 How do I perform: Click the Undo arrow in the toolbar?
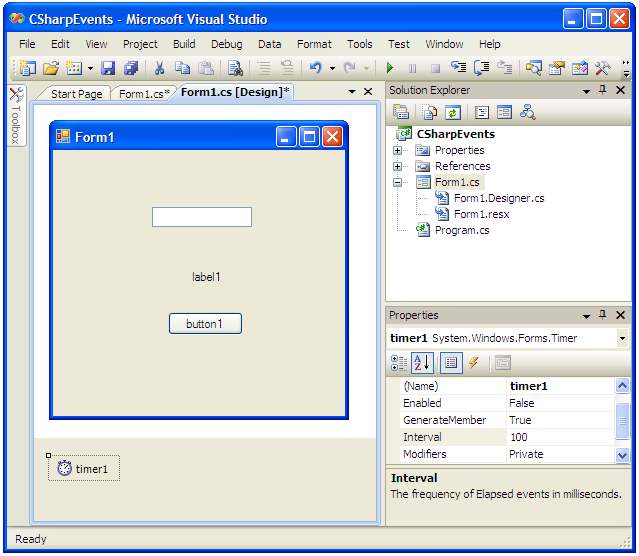tap(315, 68)
